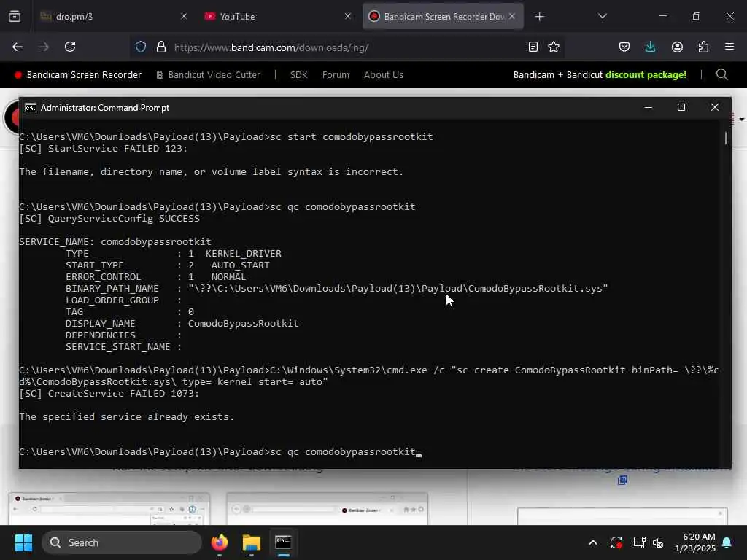Expand the list all tabs dropdown

(x=602, y=16)
